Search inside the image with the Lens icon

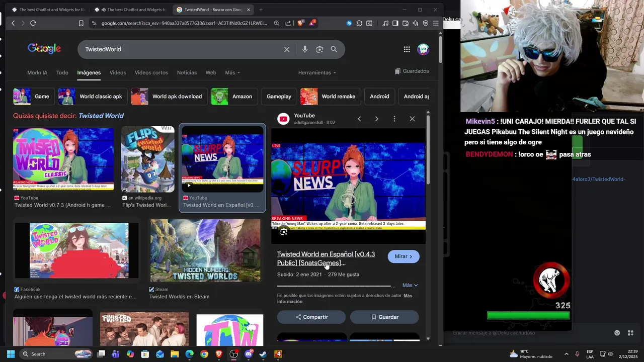click(x=284, y=232)
